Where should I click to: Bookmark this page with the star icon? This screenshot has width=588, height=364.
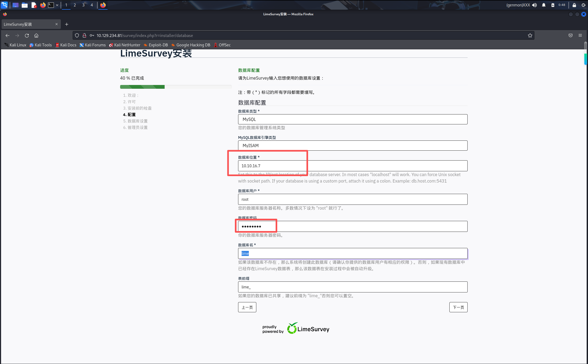tap(530, 35)
